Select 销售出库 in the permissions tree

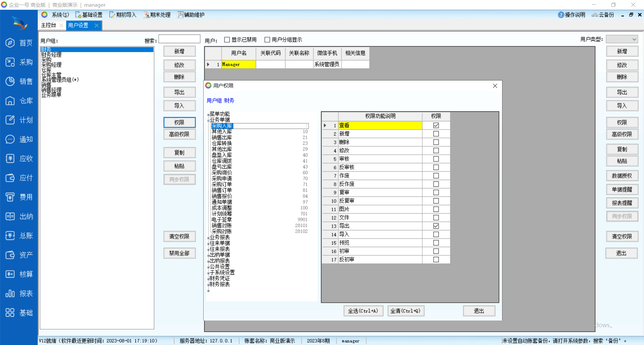pyautogui.click(x=222, y=137)
